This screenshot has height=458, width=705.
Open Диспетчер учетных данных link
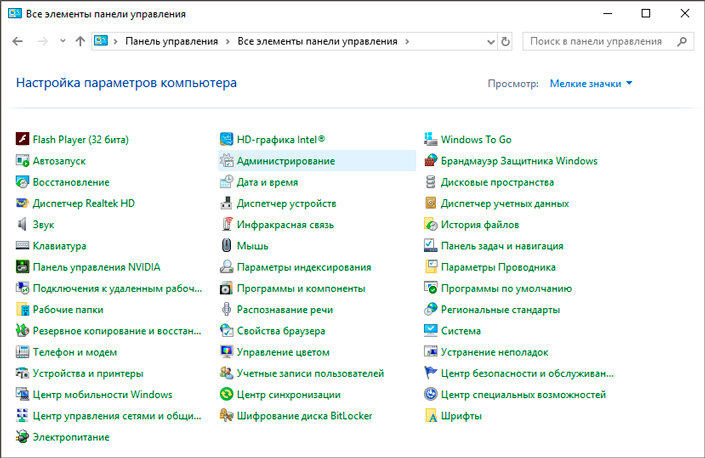[504, 203]
